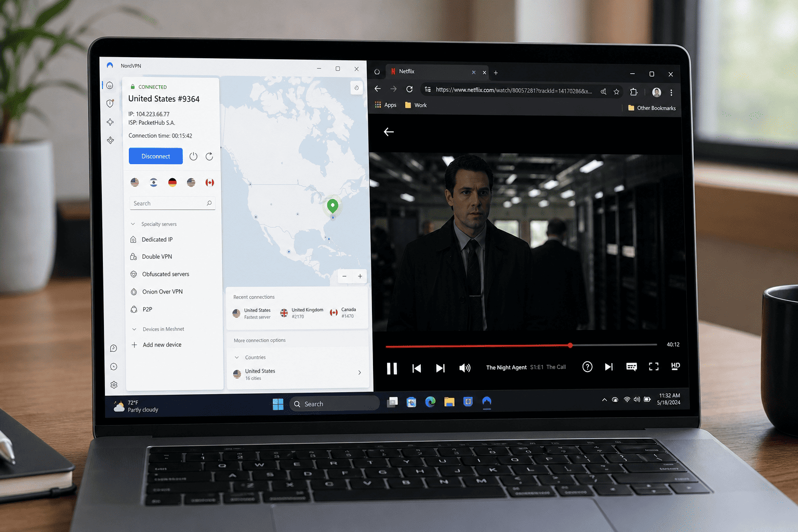Skip to previous with the back-skip icon
This screenshot has width=798, height=532.
(x=417, y=368)
